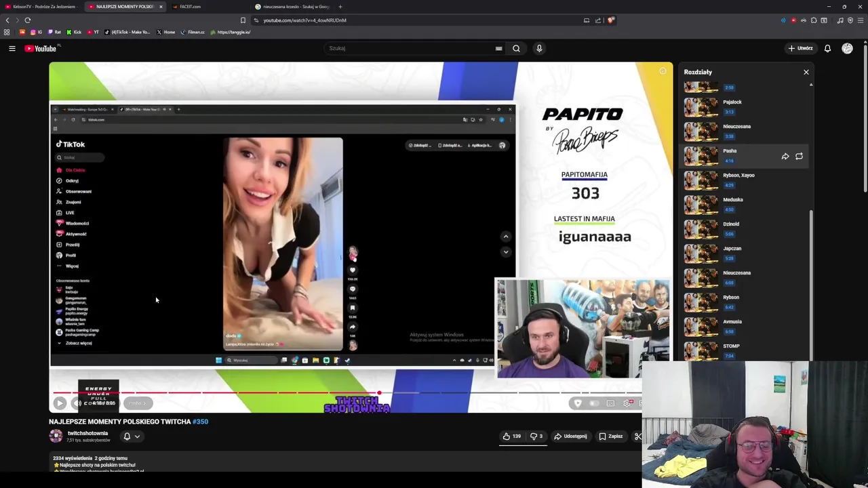
Task: Close the Rozdziały chapters panel
Action: (806, 72)
